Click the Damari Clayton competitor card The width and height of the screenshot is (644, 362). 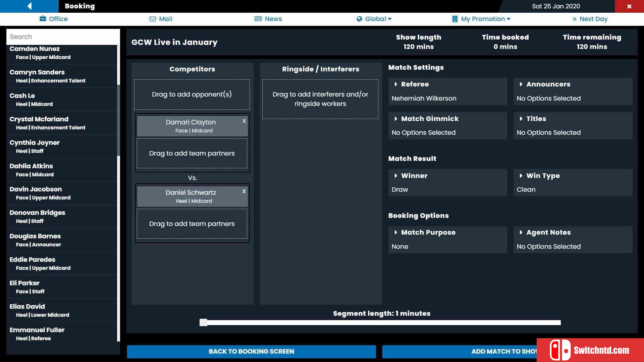coord(192,126)
